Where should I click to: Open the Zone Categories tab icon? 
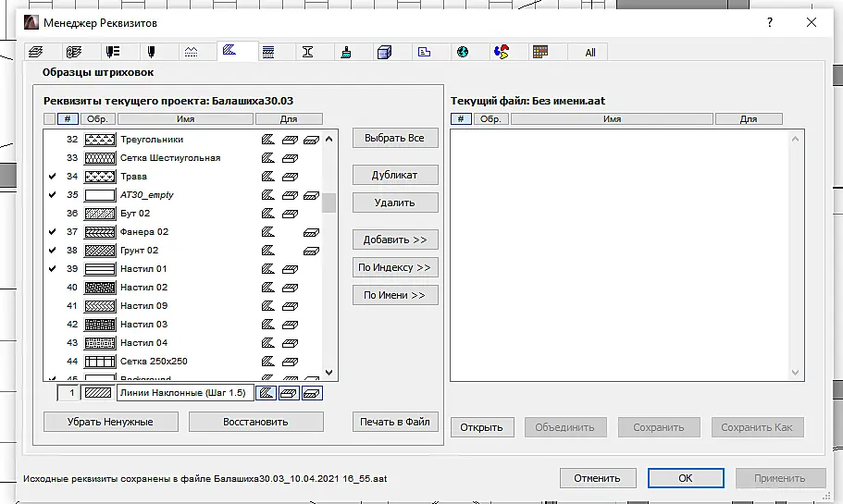point(424,52)
